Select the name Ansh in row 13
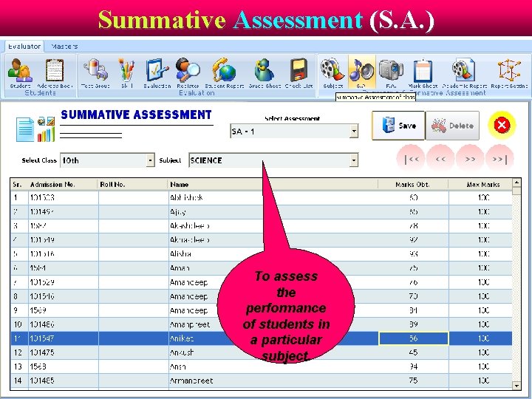This screenshot has height=399, width=532. coord(178,366)
